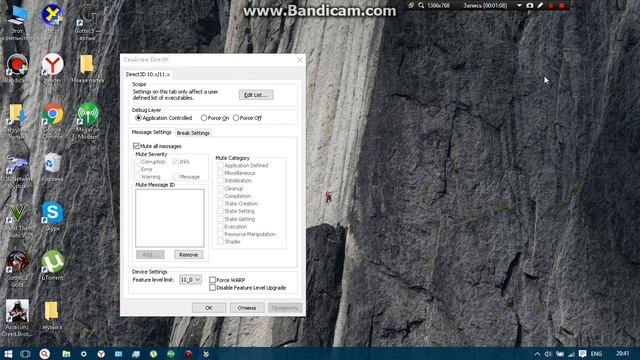Click the Bandicam screenshot camera icon
This screenshot has height=360, width=640.
point(530,5)
